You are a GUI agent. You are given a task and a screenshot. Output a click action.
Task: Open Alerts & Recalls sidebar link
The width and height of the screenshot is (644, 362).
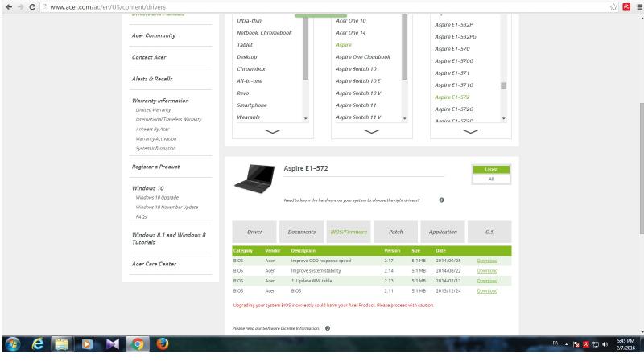click(152, 79)
